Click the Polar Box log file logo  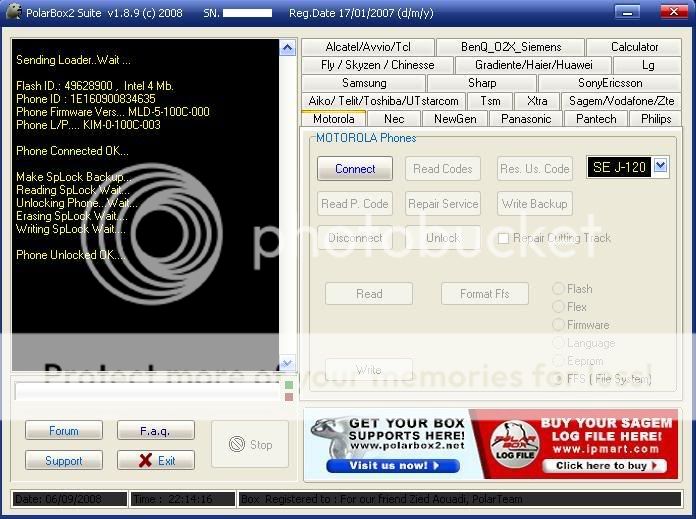(514, 444)
